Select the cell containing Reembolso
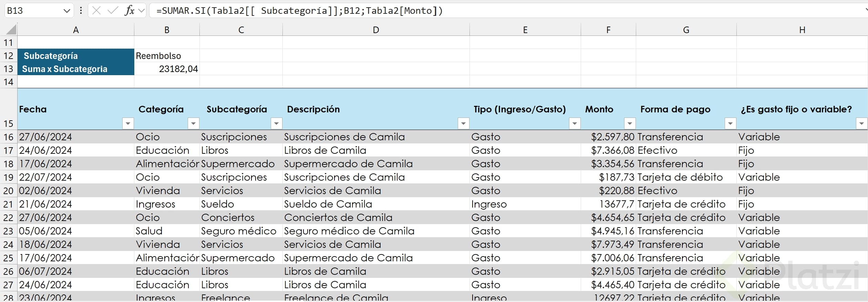The image size is (868, 302). point(167,56)
